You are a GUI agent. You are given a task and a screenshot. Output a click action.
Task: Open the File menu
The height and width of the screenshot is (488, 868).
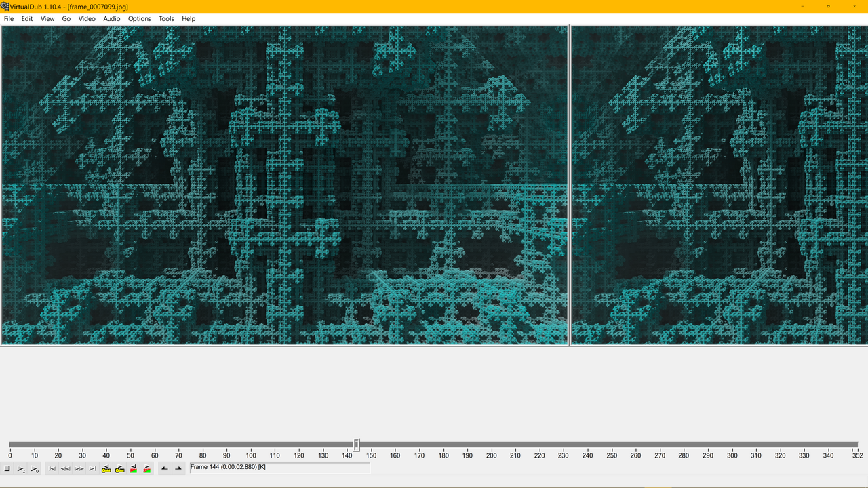tap(9, 19)
